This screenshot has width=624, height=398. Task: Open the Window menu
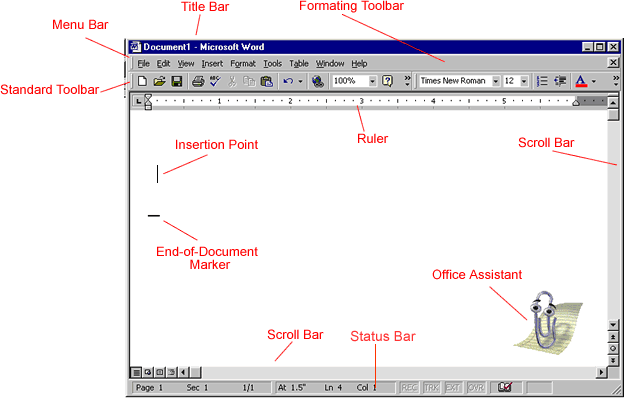point(330,64)
